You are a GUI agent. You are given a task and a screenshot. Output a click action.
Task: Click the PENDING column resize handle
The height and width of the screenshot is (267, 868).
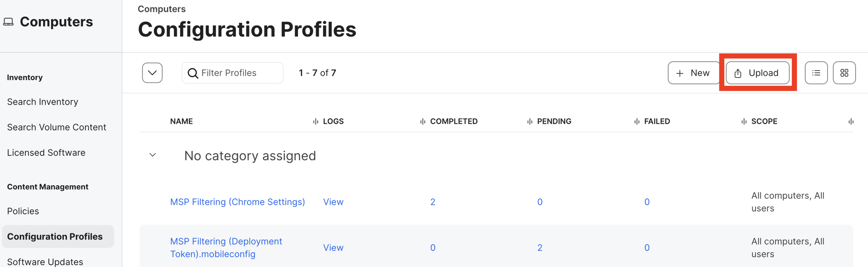pos(530,121)
